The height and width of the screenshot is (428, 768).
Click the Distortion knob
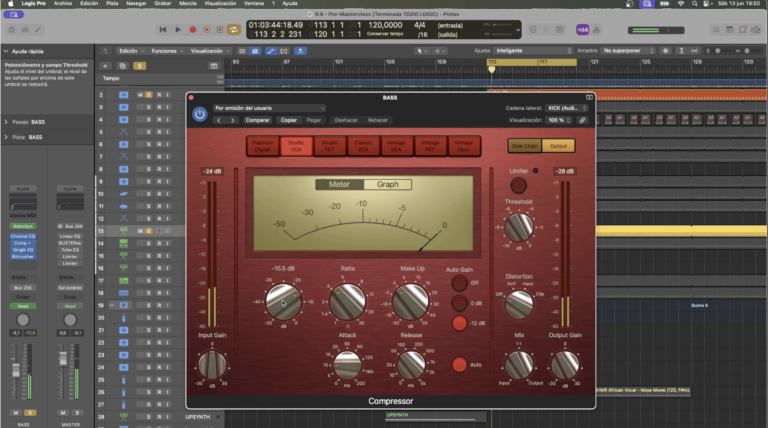[x=519, y=305]
